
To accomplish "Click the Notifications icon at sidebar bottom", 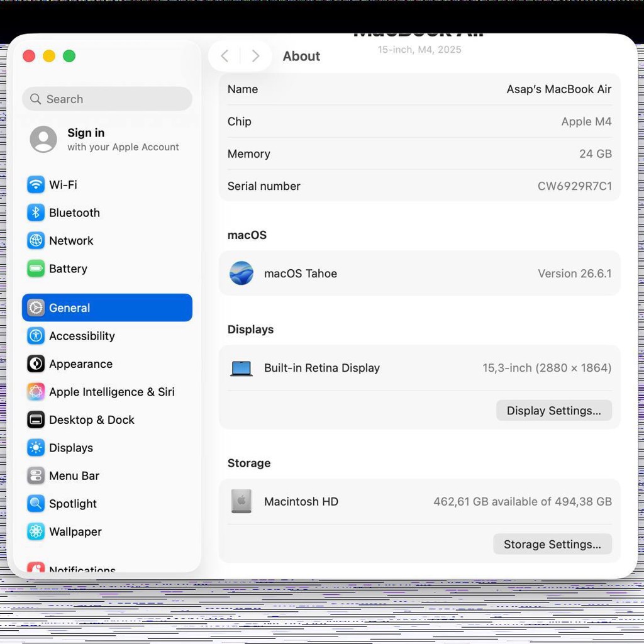I will pos(36,567).
